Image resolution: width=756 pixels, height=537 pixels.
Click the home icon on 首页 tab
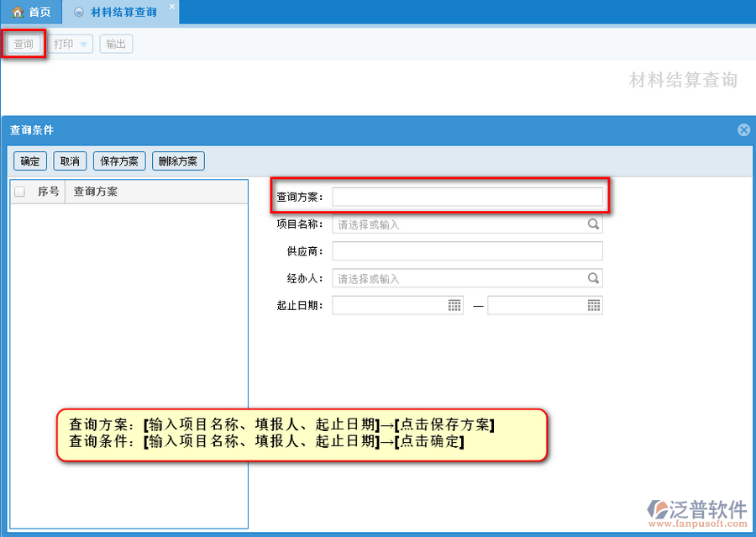click(x=18, y=12)
